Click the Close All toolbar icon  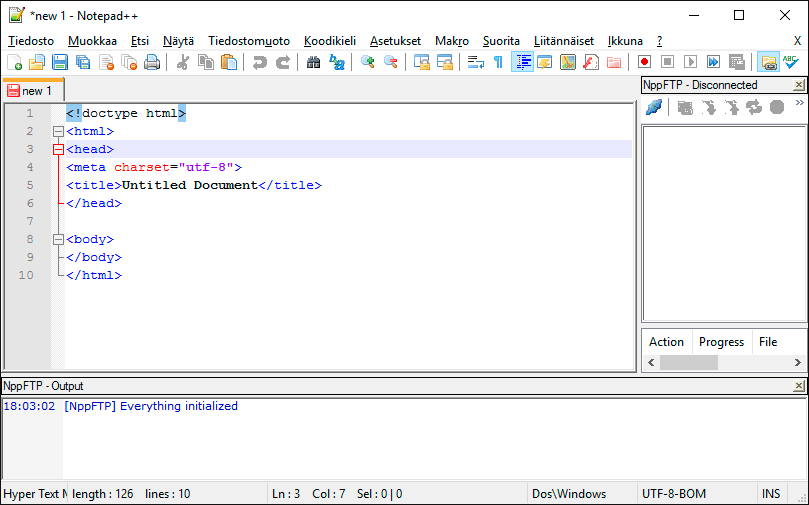click(129, 62)
